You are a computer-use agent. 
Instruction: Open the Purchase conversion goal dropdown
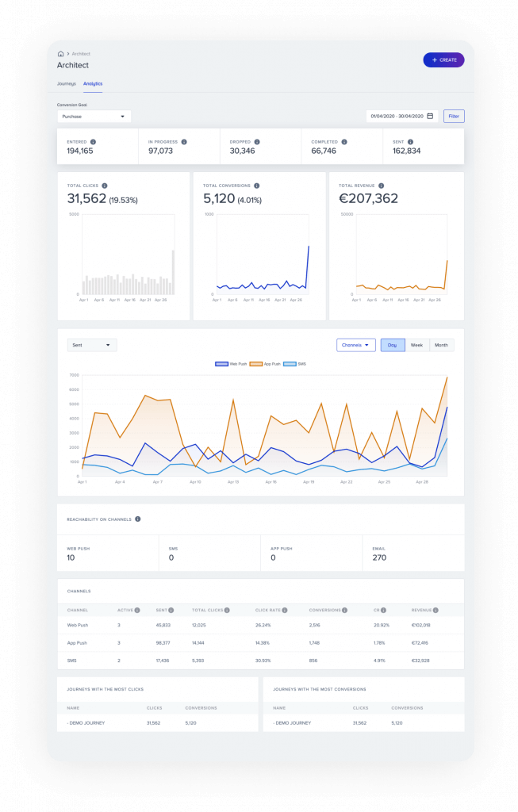94,117
